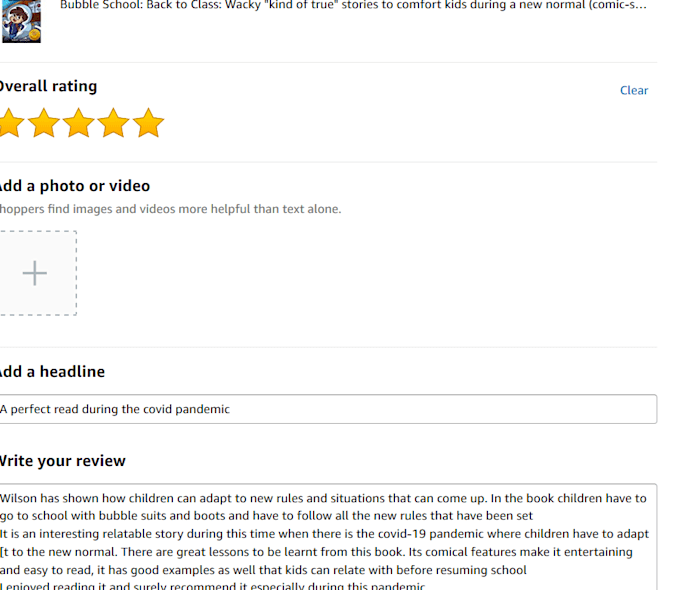
Task: Select the second rating star
Action: click(44, 123)
